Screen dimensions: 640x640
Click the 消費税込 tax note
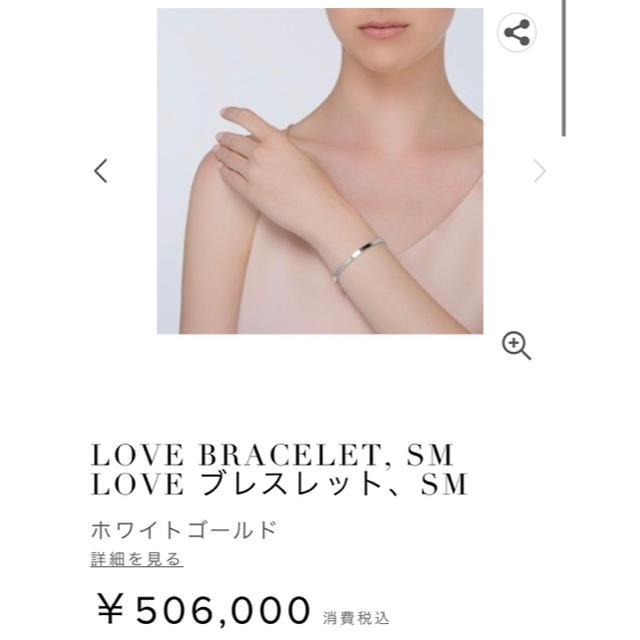click(356, 618)
